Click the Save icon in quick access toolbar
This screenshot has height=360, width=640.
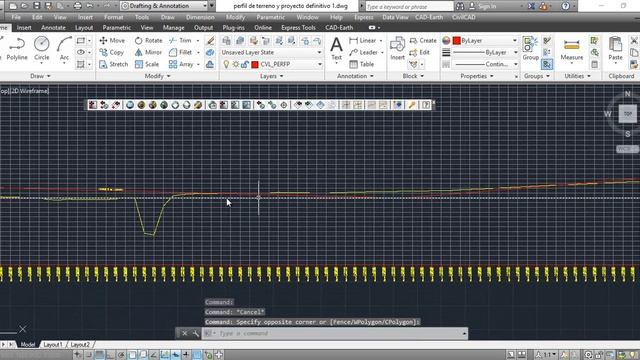coord(36,6)
